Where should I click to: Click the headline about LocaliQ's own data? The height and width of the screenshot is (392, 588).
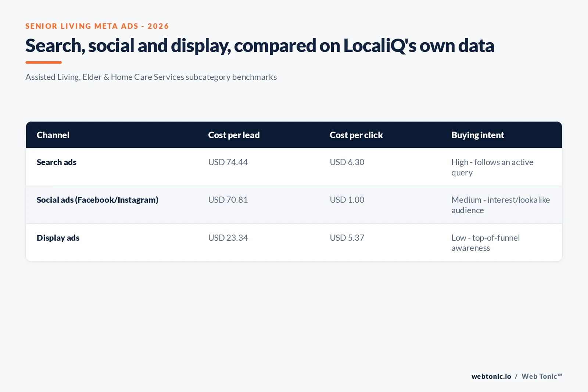(x=259, y=46)
